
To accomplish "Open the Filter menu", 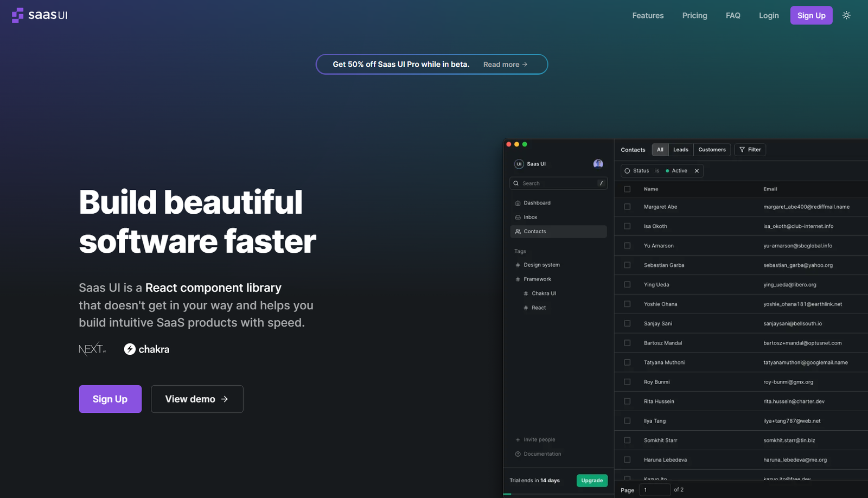I will pos(750,150).
